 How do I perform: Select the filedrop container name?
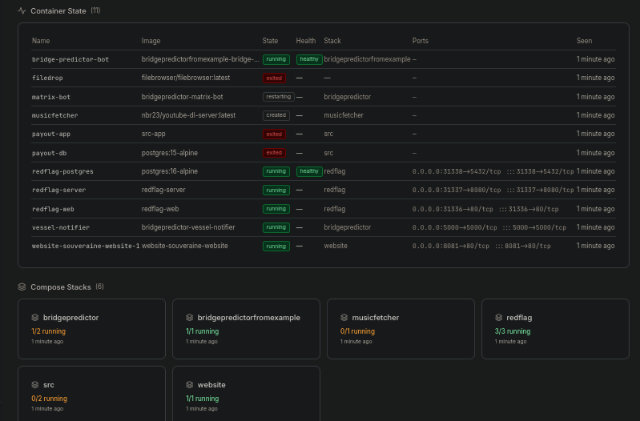47,78
